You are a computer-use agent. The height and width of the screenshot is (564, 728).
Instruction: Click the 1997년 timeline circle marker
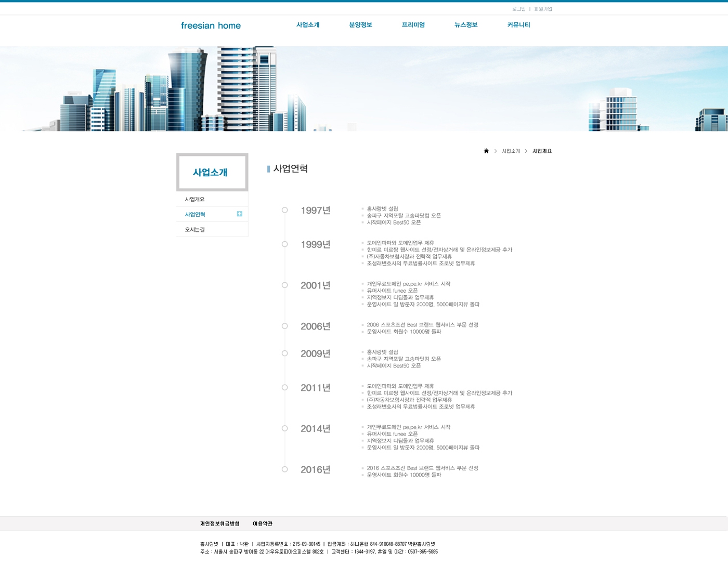(x=284, y=210)
